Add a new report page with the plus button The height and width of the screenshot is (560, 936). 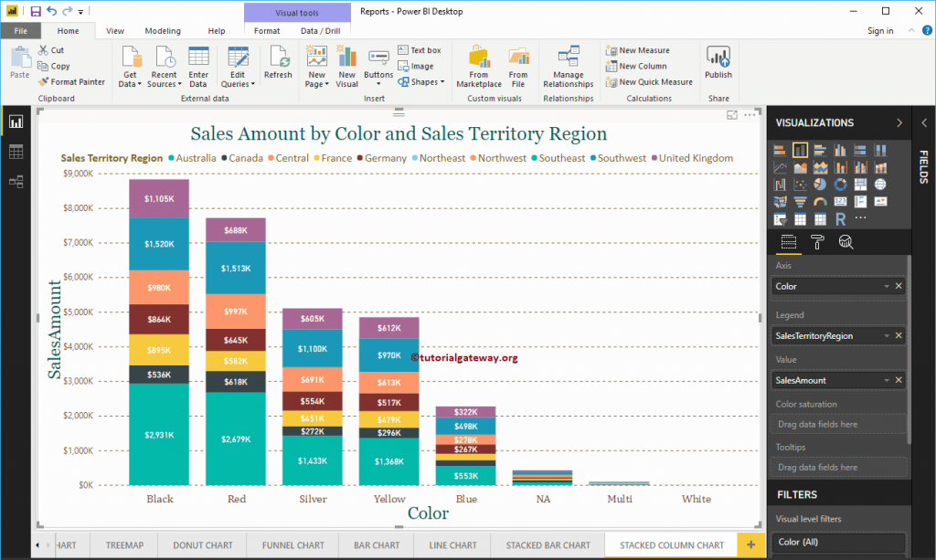(x=750, y=544)
